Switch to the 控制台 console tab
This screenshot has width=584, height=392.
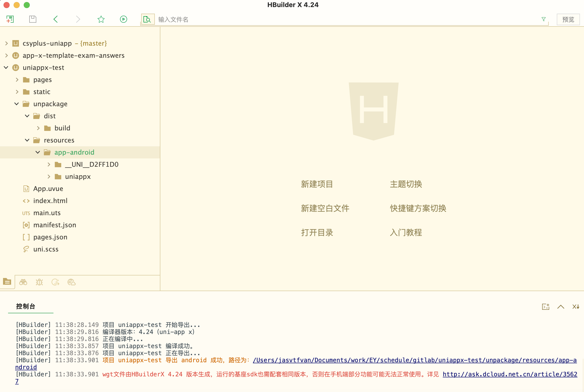click(26, 306)
